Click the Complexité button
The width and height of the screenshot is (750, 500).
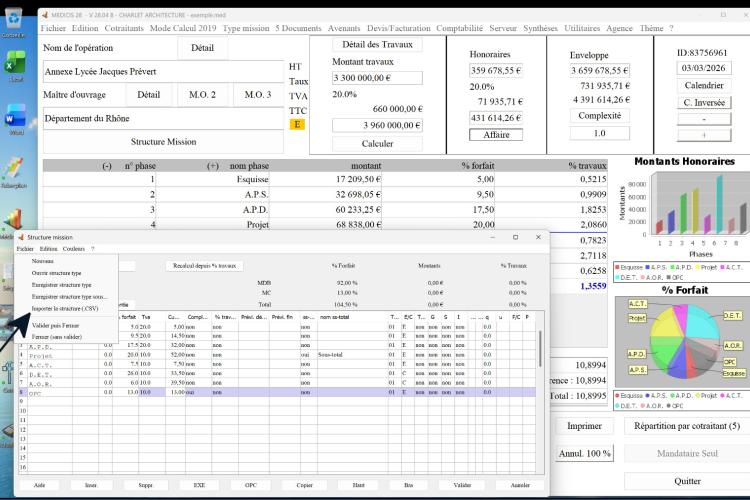pos(599,116)
